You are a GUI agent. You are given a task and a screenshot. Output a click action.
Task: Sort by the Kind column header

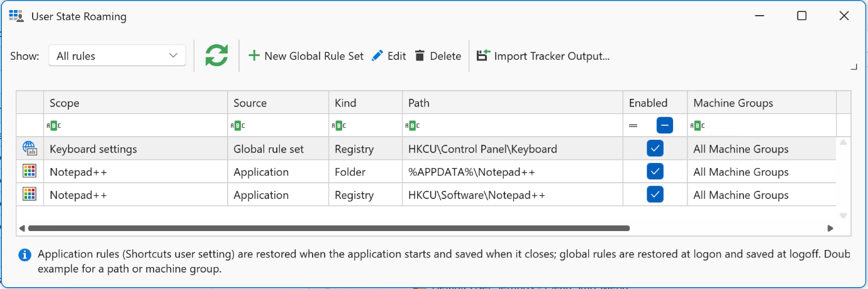(365, 103)
